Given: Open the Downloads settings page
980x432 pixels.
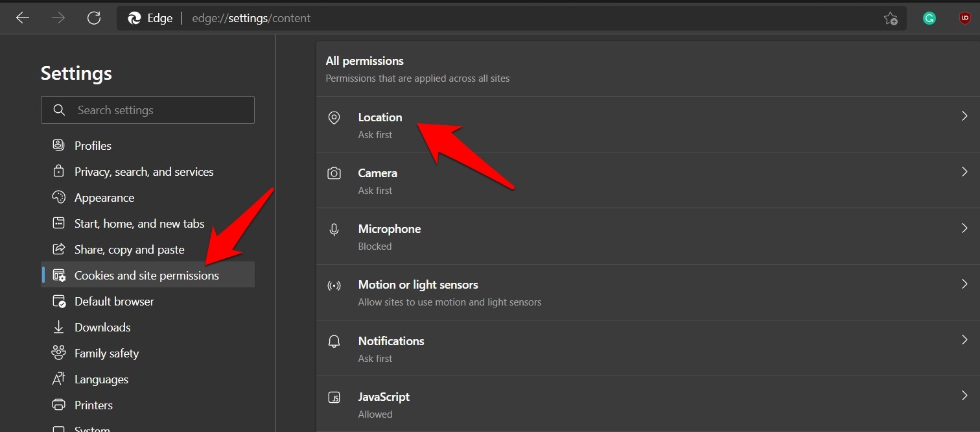Looking at the screenshot, I should click(102, 328).
